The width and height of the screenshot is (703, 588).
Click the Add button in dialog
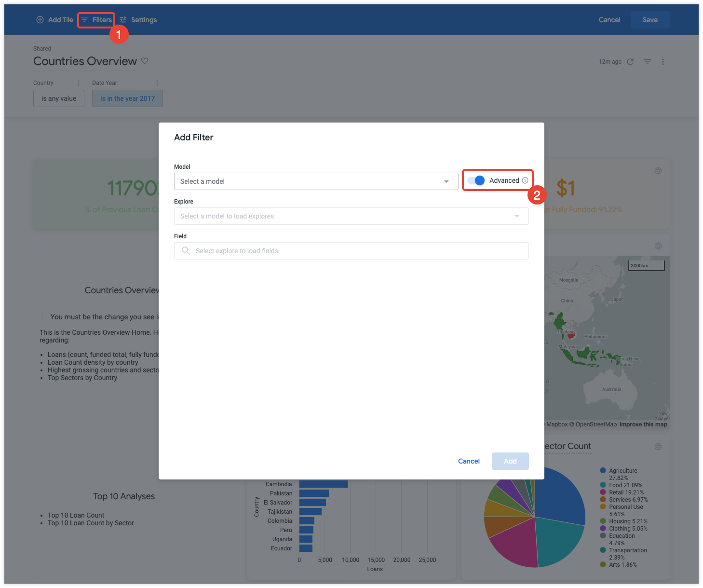click(510, 461)
